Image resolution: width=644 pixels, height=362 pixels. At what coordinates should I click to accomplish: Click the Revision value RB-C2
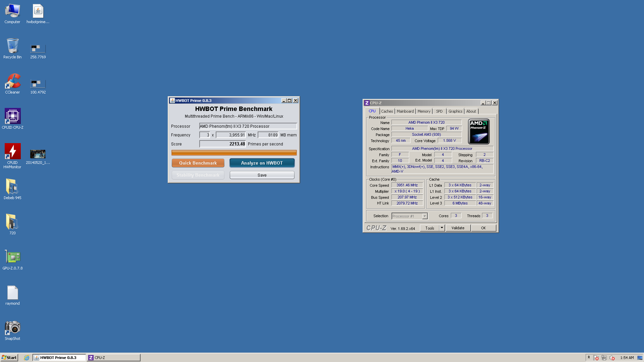click(x=484, y=161)
